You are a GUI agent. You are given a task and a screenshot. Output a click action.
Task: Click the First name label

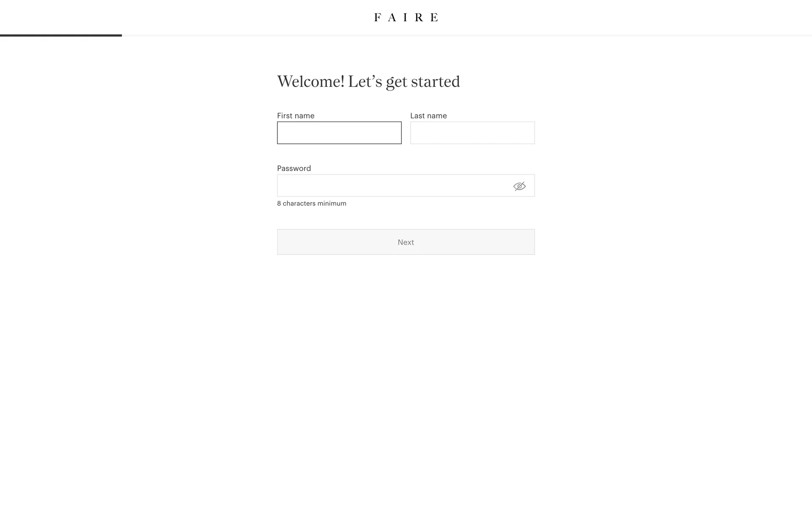click(296, 116)
